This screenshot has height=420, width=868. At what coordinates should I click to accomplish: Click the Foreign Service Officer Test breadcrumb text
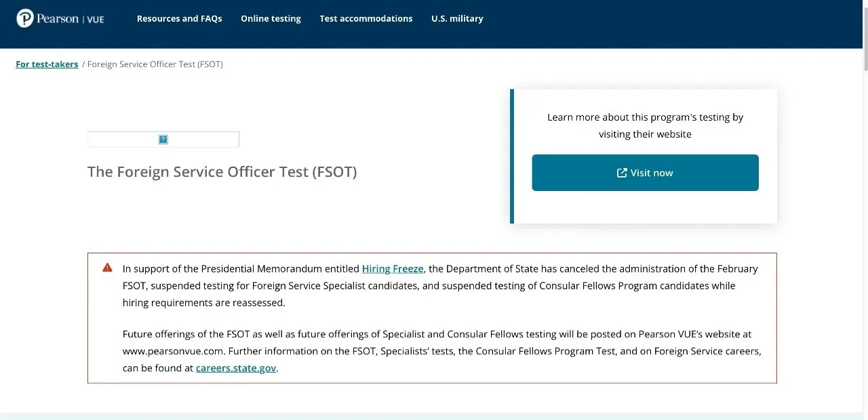click(x=155, y=64)
